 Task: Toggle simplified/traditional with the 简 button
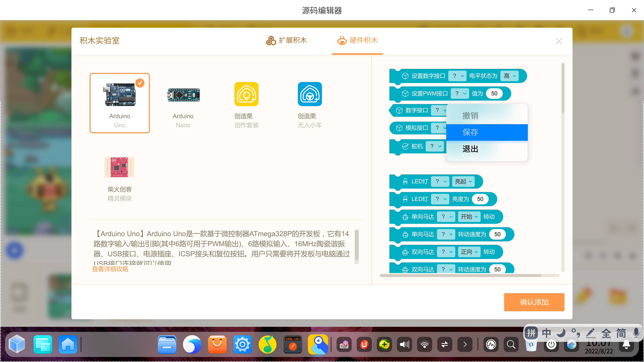click(621, 333)
